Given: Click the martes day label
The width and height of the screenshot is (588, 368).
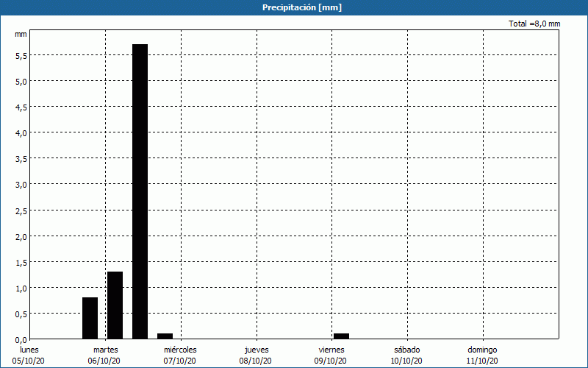Looking at the screenshot, I should click(106, 350).
